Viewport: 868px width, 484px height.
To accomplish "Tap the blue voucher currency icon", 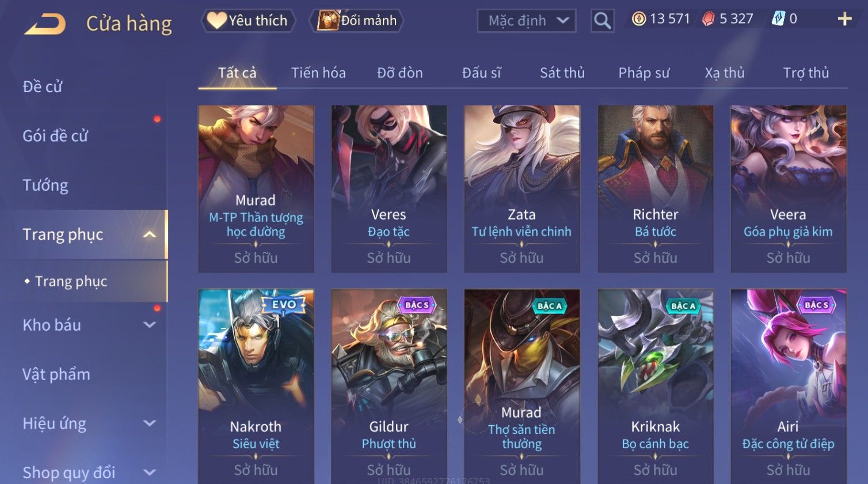I will [x=778, y=19].
